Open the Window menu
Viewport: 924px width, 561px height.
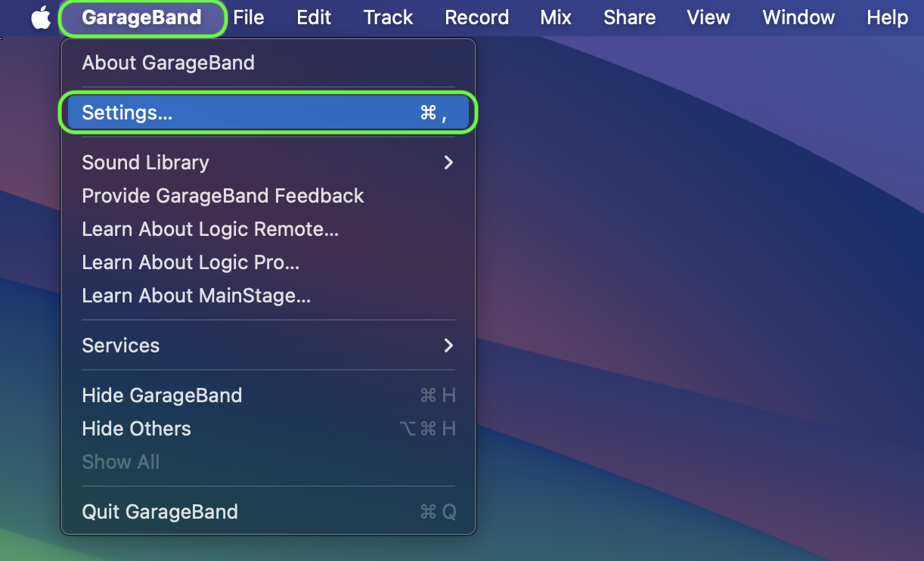(x=798, y=17)
